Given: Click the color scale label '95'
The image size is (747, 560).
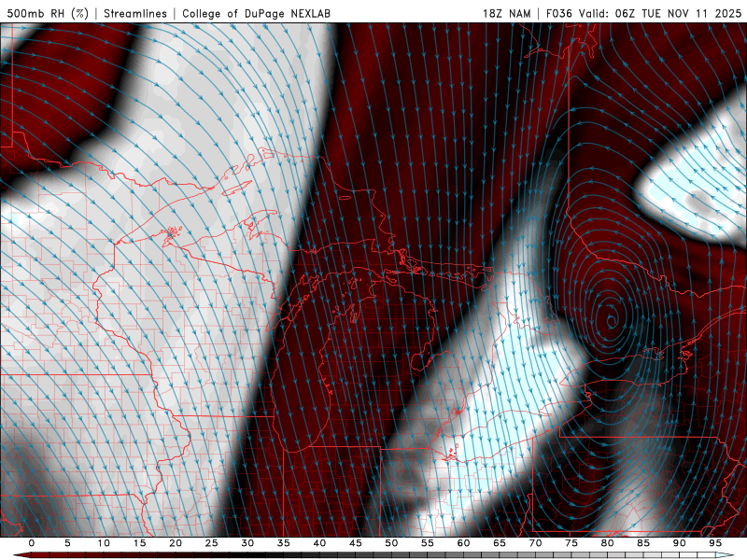Looking at the screenshot, I should tap(715, 543).
